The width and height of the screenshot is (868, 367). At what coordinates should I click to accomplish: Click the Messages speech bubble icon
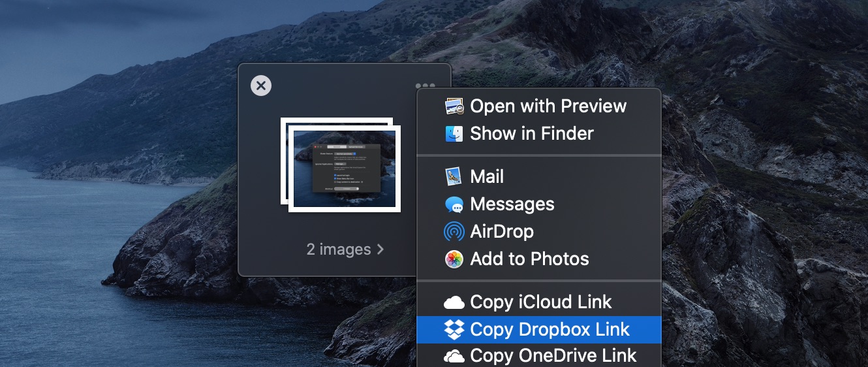[454, 204]
